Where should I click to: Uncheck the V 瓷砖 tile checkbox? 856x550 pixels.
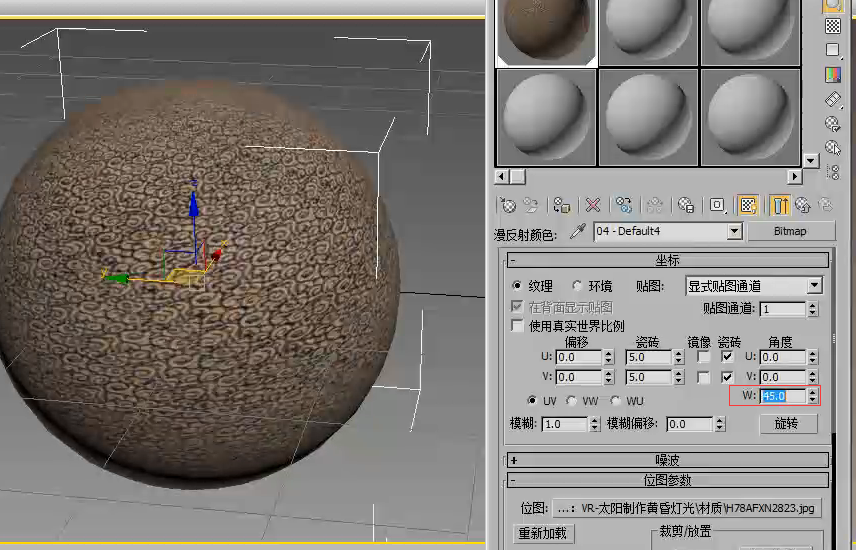point(727,377)
